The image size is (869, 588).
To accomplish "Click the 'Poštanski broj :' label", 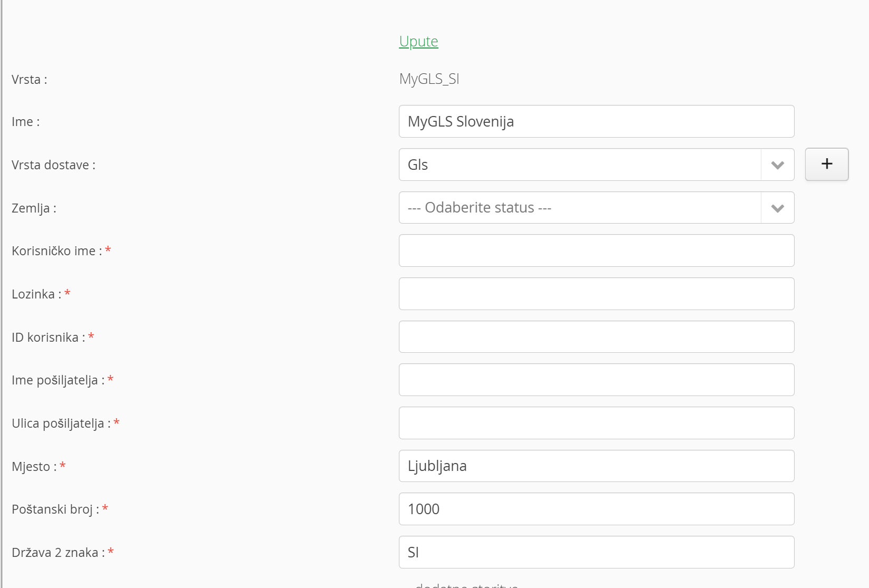I will click(x=55, y=509).
